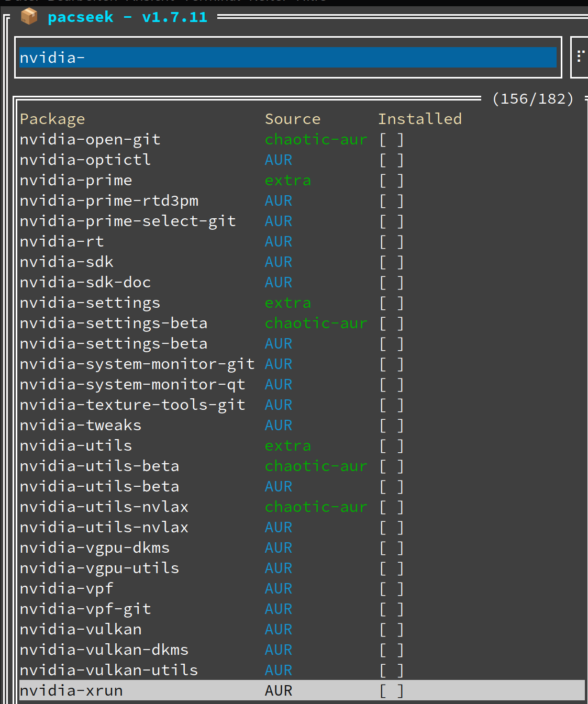Select the nvidia-vgpu-utils package name
Viewport: 588px width, 704px height.
99,568
